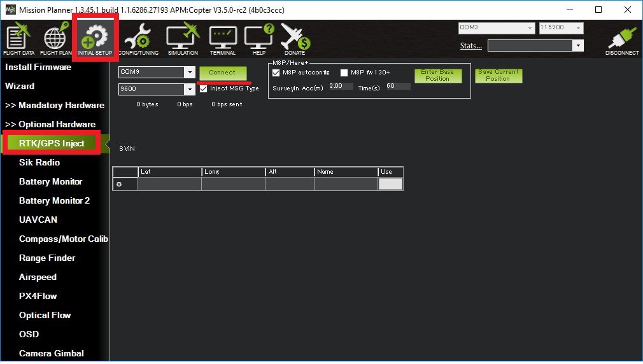Open the 9600 baud rate dropdown
Image resolution: width=643 pixels, height=364 pixels.
point(189,90)
